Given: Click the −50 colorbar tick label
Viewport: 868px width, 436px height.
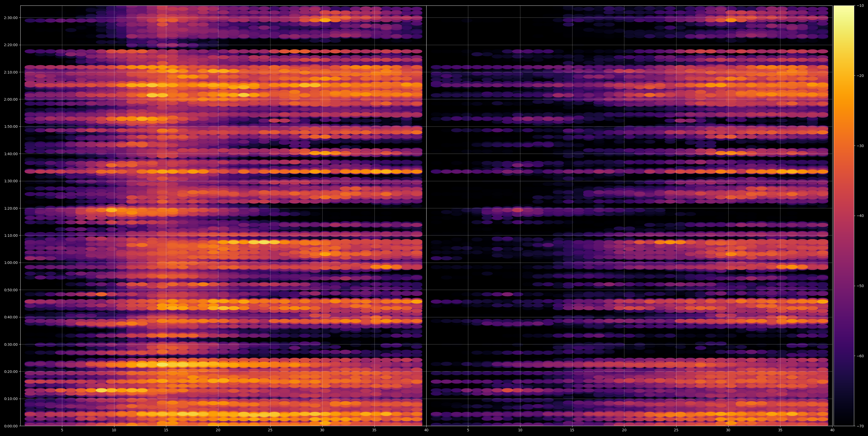Looking at the screenshot, I should pyautogui.click(x=860, y=286).
